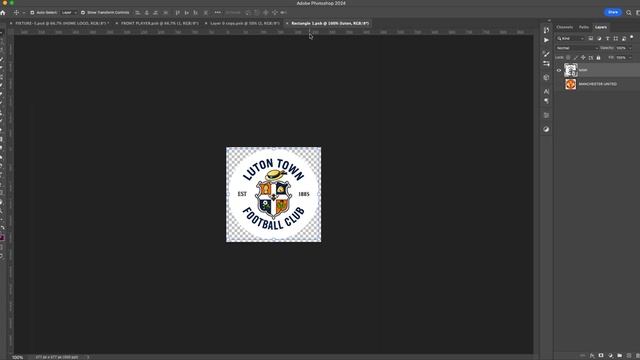This screenshot has height=360, width=640.
Task: Open the search magnifier icon at top right
Action: tap(629, 13)
